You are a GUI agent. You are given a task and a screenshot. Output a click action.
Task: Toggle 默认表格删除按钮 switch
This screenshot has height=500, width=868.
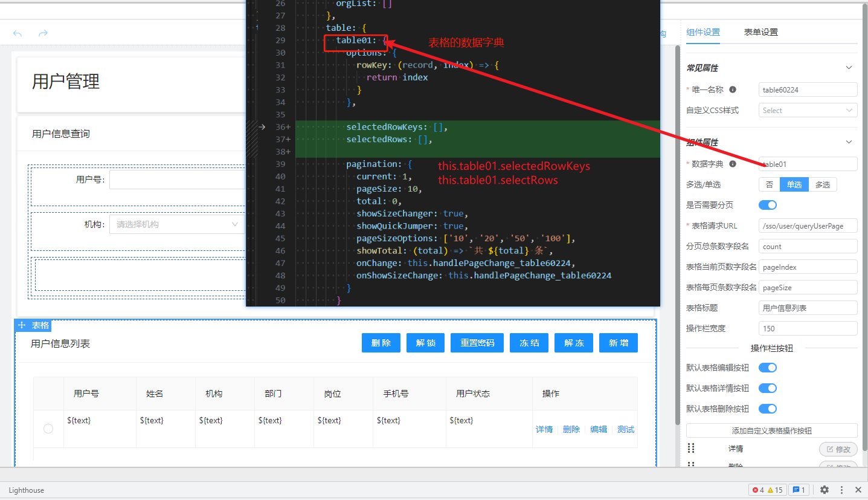point(768,409)
